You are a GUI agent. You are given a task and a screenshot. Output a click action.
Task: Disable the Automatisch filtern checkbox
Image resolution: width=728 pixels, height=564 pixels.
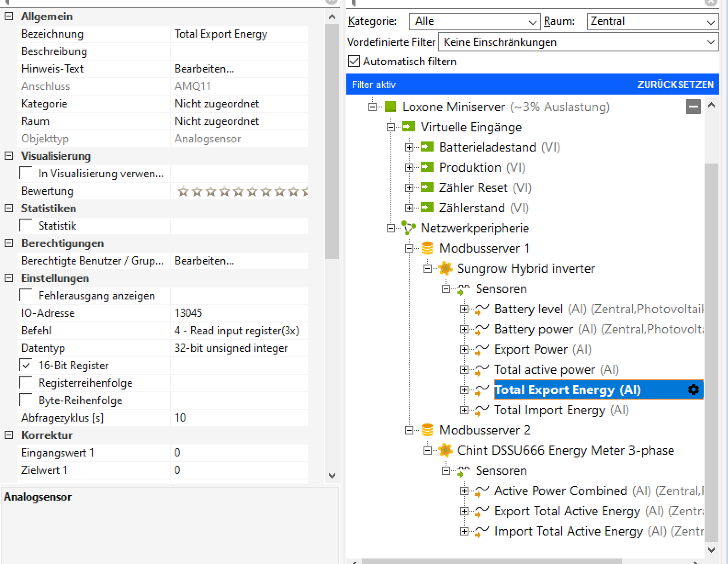point(354,62)
